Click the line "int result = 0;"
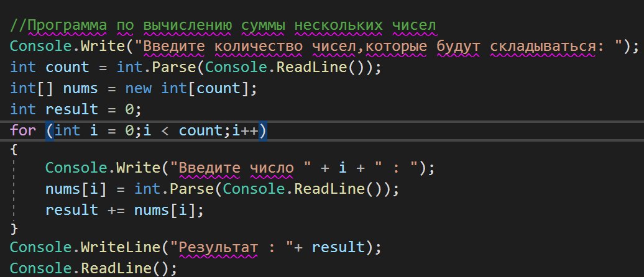 tap(76, 109)
